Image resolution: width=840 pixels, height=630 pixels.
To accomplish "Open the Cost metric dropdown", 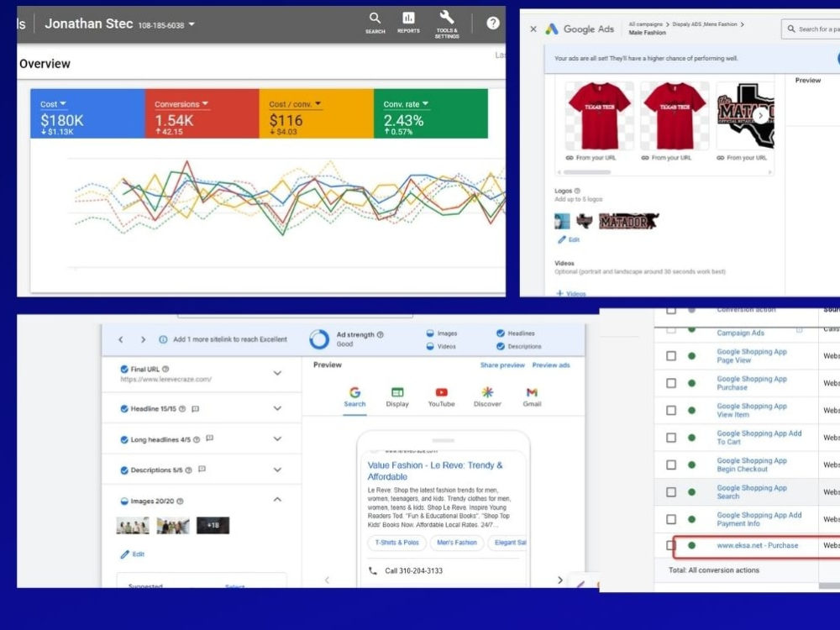I will [53, 104].
